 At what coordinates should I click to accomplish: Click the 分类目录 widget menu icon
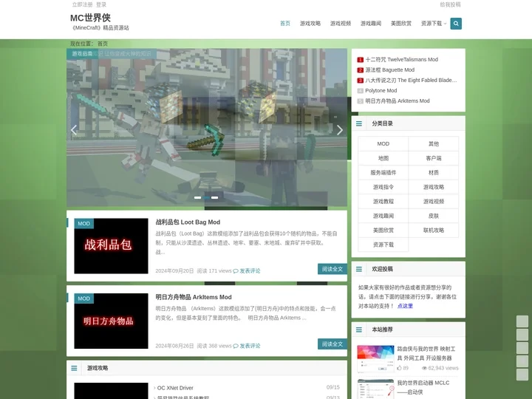(x=359, y=123)
